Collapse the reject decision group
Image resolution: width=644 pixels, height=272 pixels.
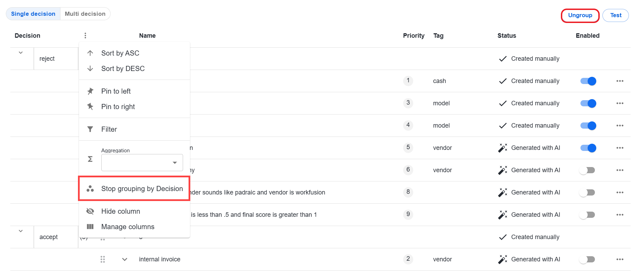21,53
